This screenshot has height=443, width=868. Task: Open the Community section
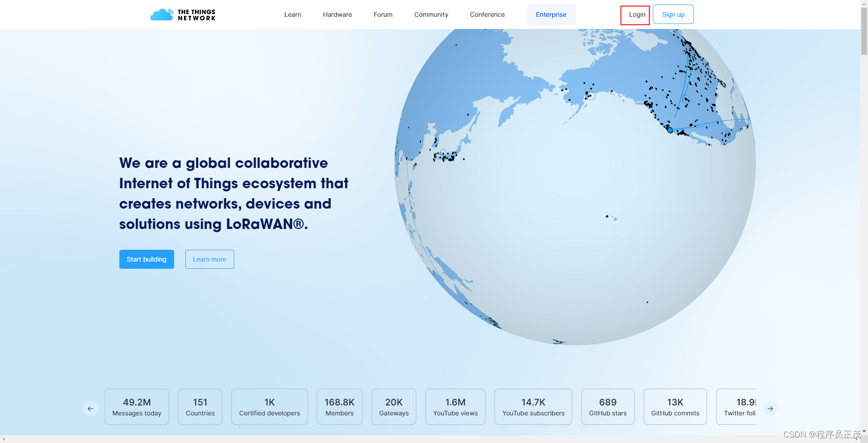point(431,14)
